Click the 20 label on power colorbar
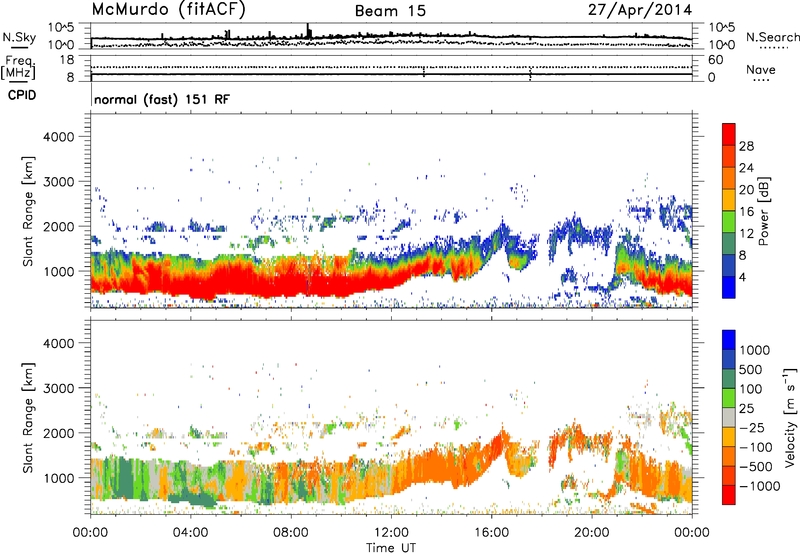 (x=746, y=190)
